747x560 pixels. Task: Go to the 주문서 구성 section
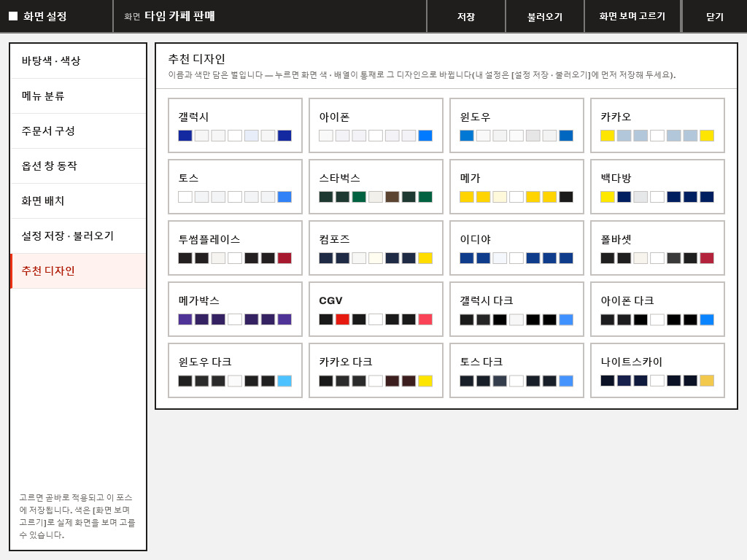click(78, 131)
